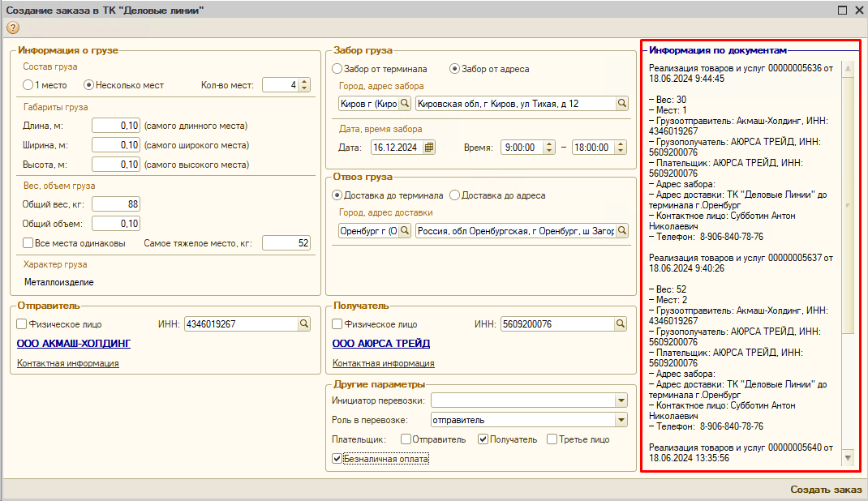Click Самое тяжелое место, кг field
This screenshot has width=868, height=501.
(x=286, y=242)
